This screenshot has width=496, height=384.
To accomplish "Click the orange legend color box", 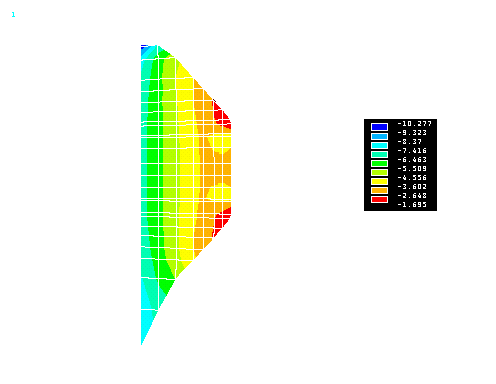I will coord(379,190).
